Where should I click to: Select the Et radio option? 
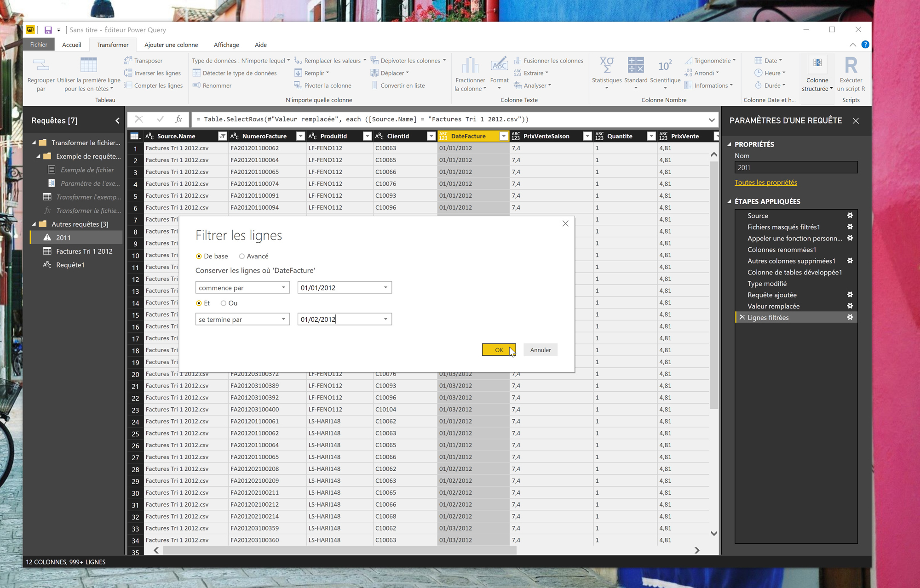click(199, 303)
